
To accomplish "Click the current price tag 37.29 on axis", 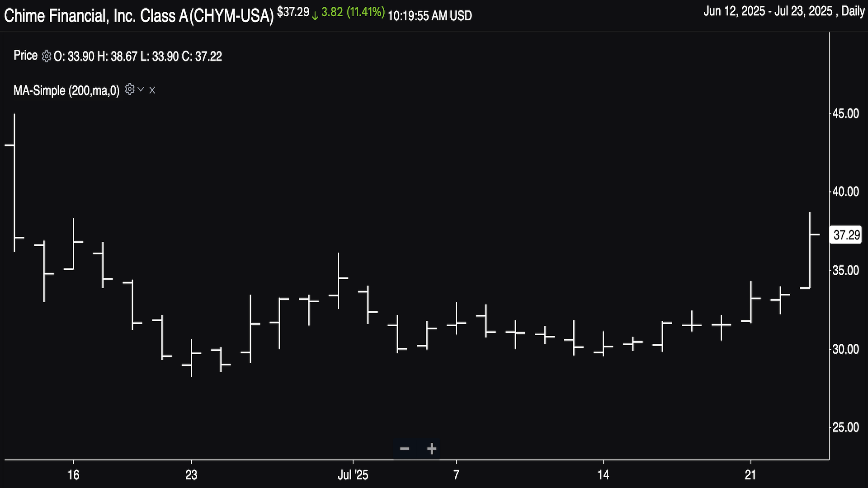I will point(846,235).
